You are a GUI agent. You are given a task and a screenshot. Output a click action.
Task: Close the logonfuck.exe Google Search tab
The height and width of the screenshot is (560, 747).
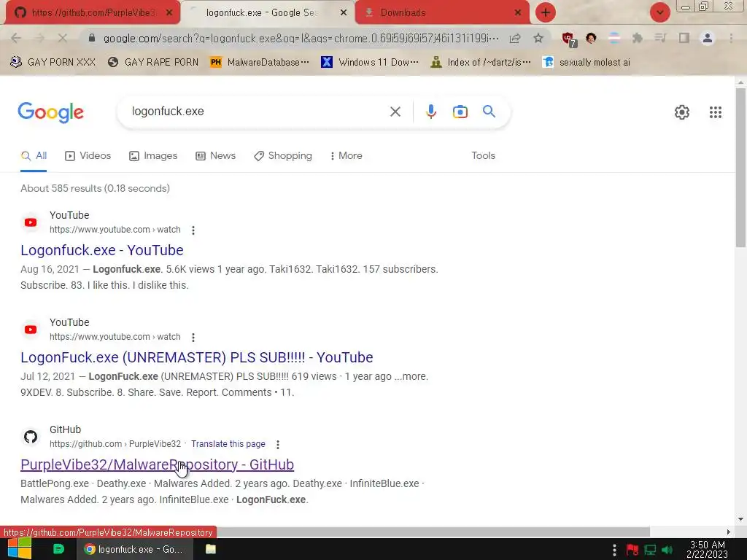click(x=344, y=13)
